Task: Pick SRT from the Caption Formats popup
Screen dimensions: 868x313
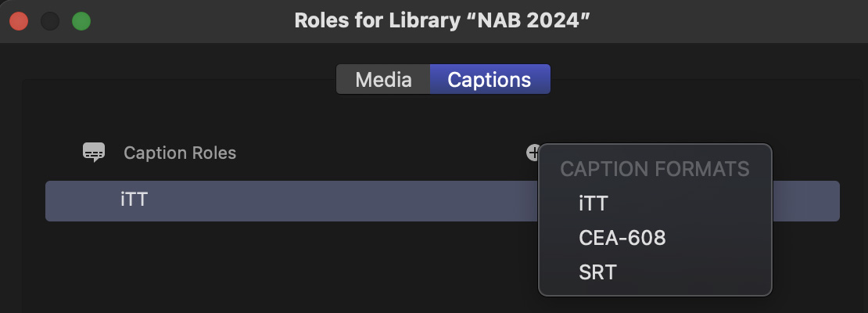Action: 597,272
